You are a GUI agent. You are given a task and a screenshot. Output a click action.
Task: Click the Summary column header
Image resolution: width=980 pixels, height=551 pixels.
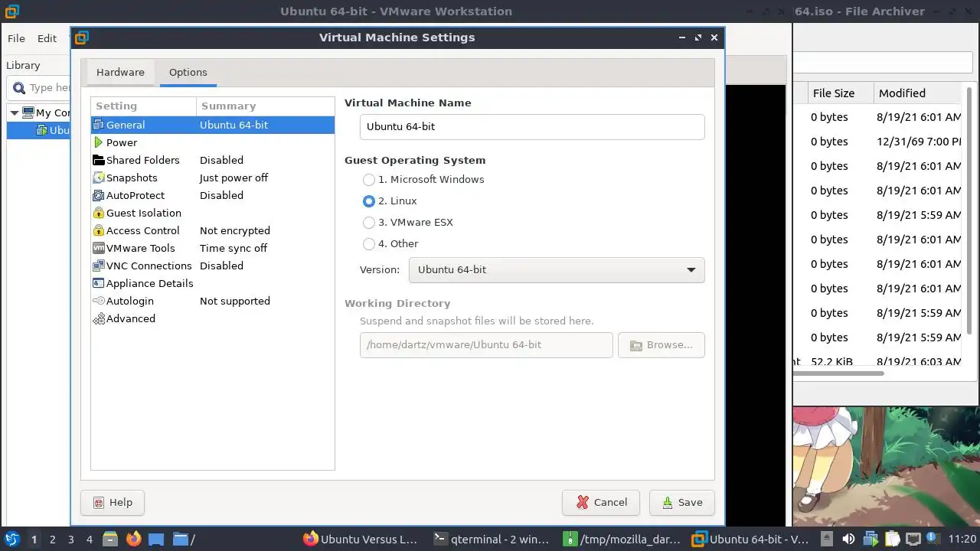266,106
